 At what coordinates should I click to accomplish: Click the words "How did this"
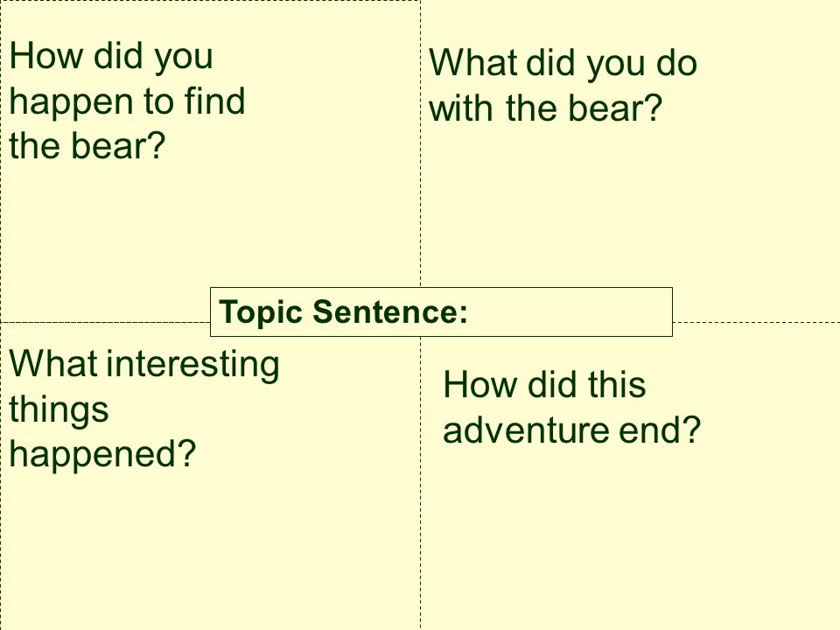tap(544, 385)
